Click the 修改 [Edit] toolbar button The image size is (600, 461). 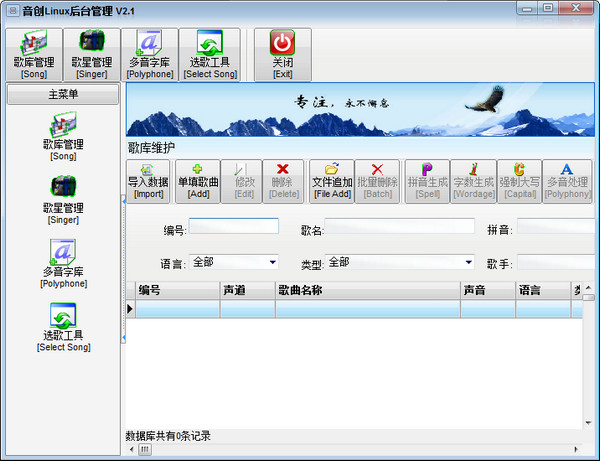(x=242, y=182)
